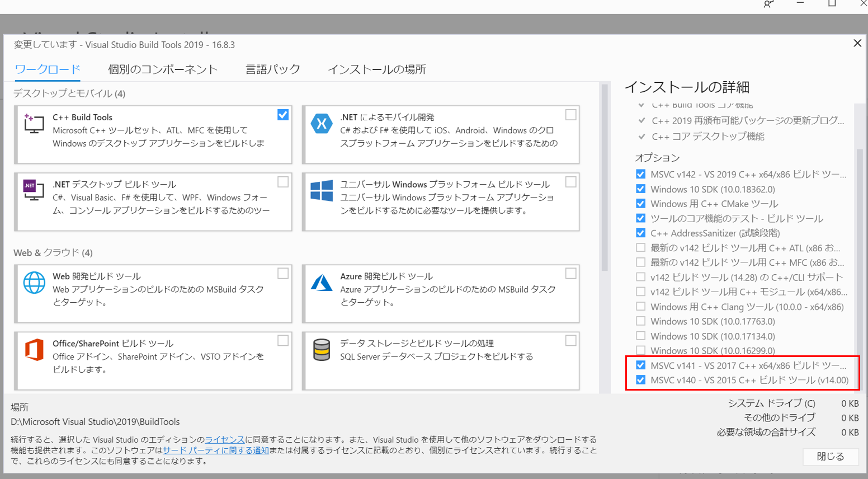Check 最新の v142 ビルド ツール用 C++ ATL
The width and height of the screenshot is (868, 479).
tap(641, 247)
